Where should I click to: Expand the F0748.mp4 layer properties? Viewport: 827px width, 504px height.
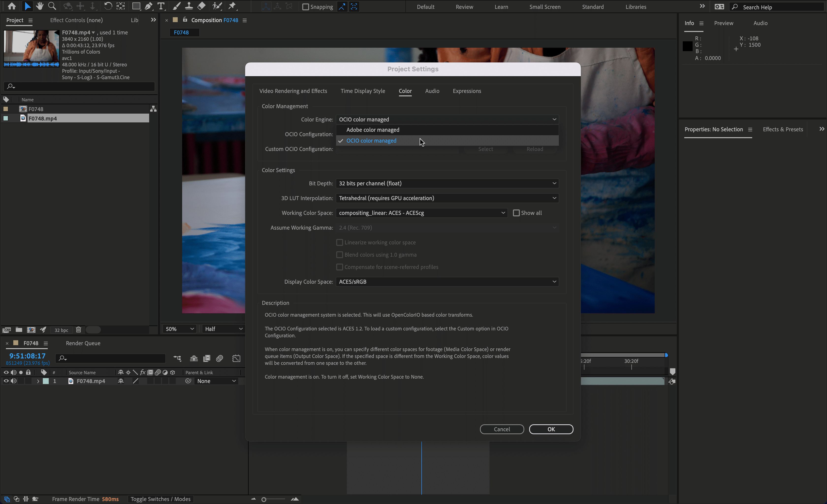[x=38, y=381]
